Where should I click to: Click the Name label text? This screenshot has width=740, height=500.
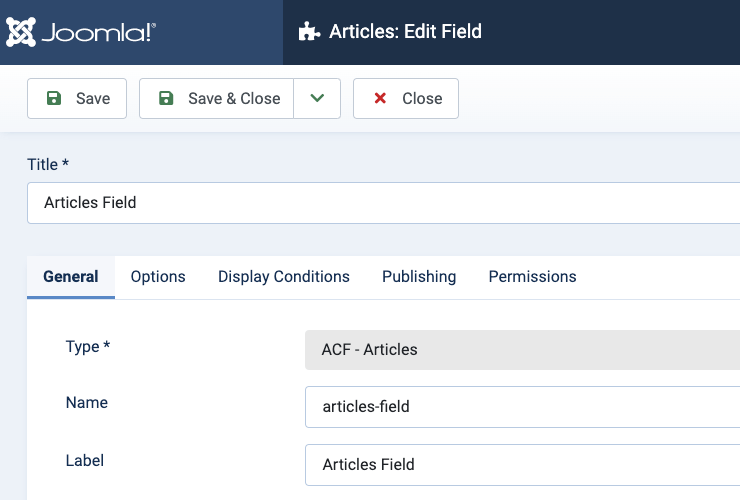[x=87, y=403]
